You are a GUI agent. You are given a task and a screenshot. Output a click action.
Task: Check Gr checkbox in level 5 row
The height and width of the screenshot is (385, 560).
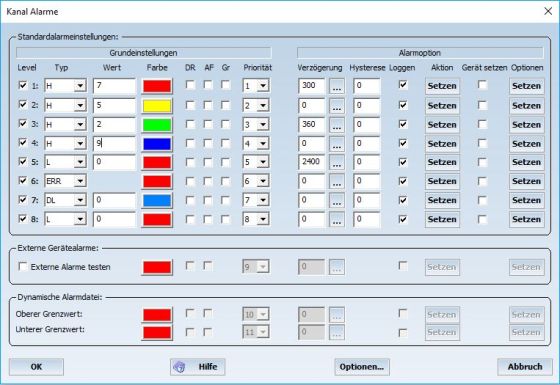[225, 162]
